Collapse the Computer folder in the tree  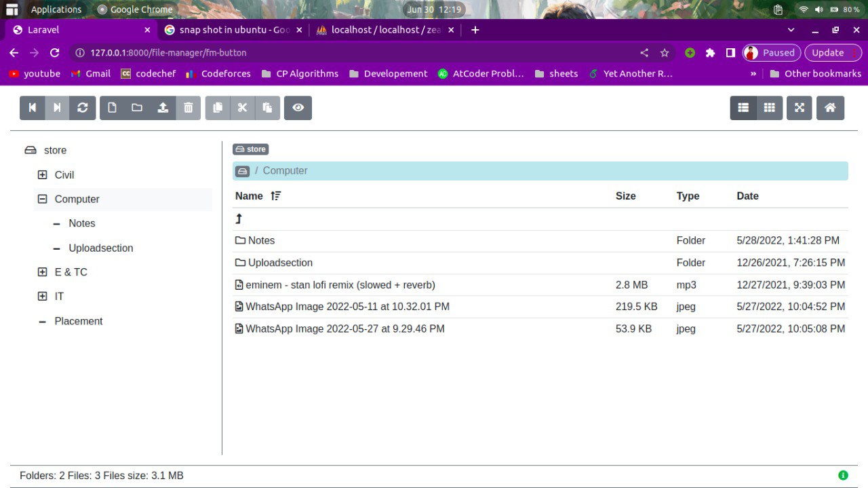point(42,199)
